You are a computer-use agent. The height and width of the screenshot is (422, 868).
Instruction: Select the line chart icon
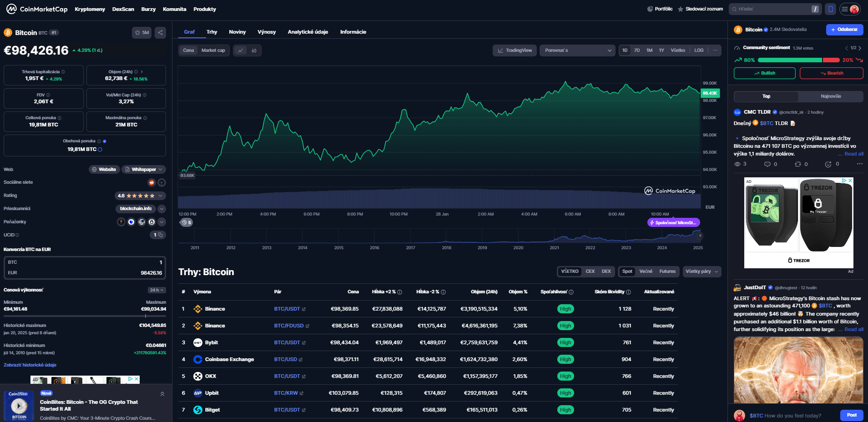click(x=240, y=50)
